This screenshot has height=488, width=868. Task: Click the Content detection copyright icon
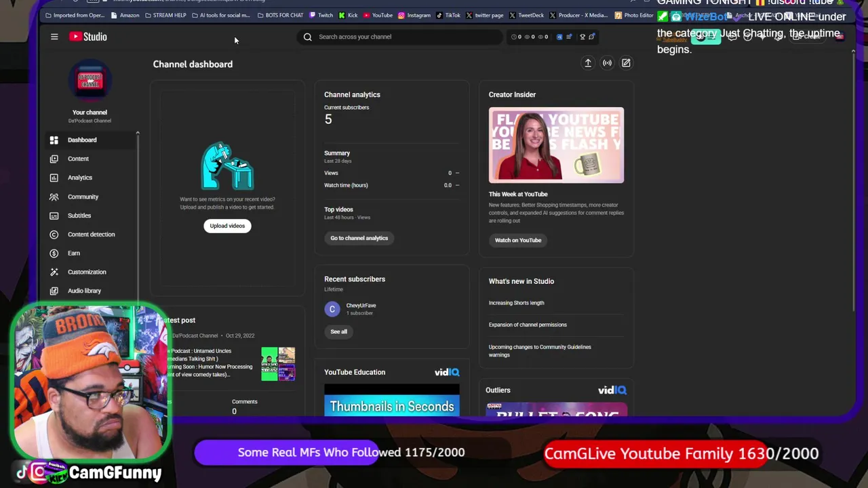click(54, 235)
